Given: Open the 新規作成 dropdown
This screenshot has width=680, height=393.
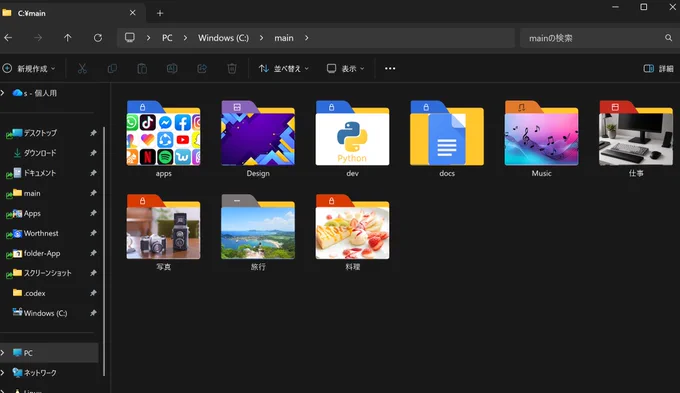Looking at the screenshot, I should coord(29,69).
